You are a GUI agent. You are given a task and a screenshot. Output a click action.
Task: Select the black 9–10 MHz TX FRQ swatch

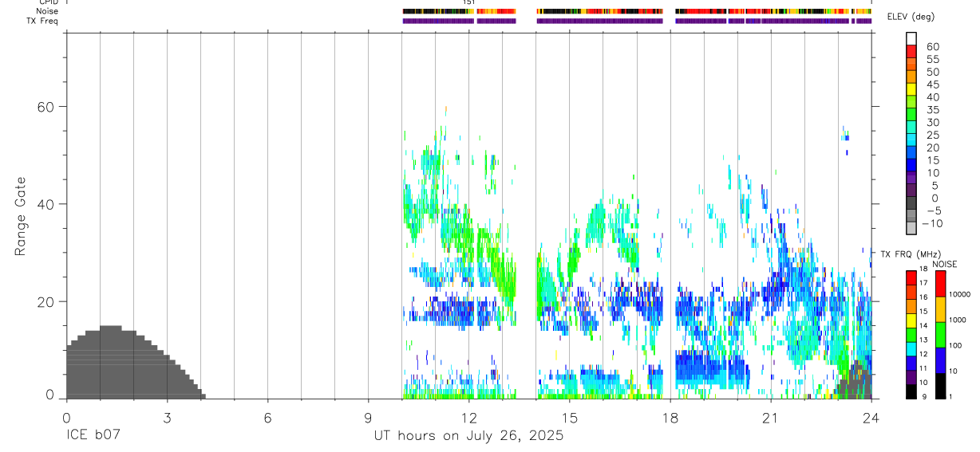coord(911,391)
